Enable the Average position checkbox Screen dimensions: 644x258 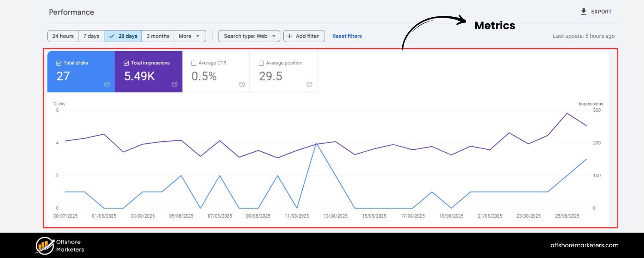click(x=261, y=63)
